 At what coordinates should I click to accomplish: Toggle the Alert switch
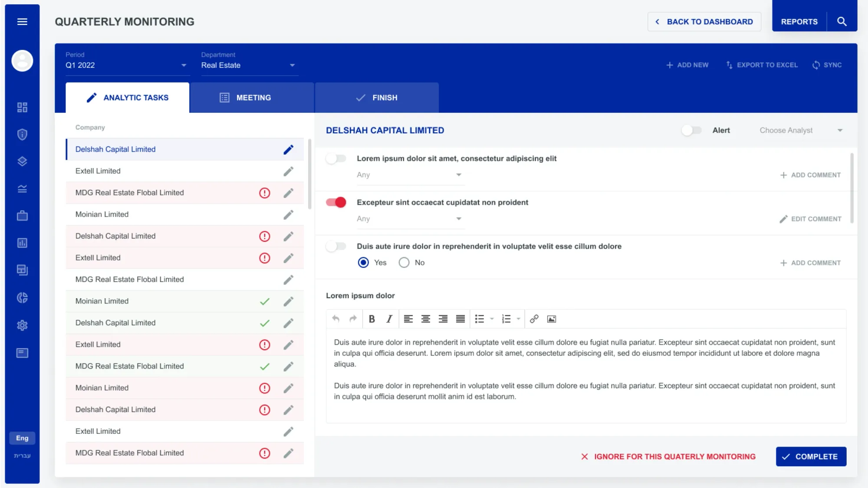[691, 130]
